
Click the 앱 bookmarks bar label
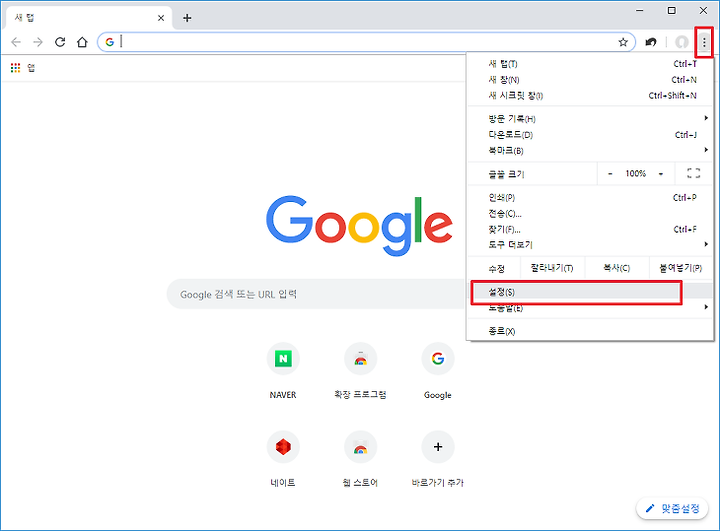(x=31, y=68)
